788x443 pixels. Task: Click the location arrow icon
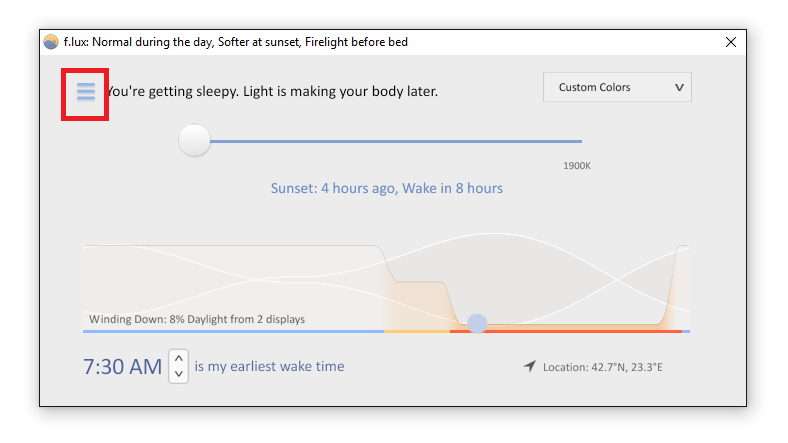[529, 366]
